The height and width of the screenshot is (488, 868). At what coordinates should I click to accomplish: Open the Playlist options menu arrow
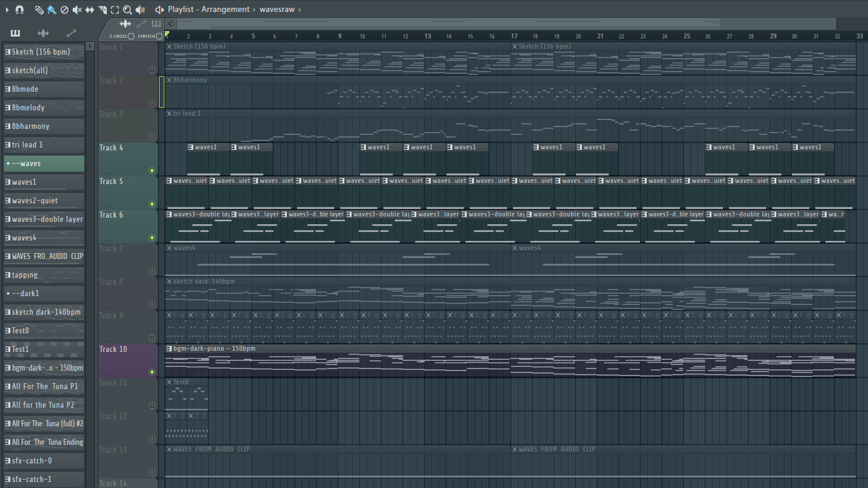click(7, 10)
